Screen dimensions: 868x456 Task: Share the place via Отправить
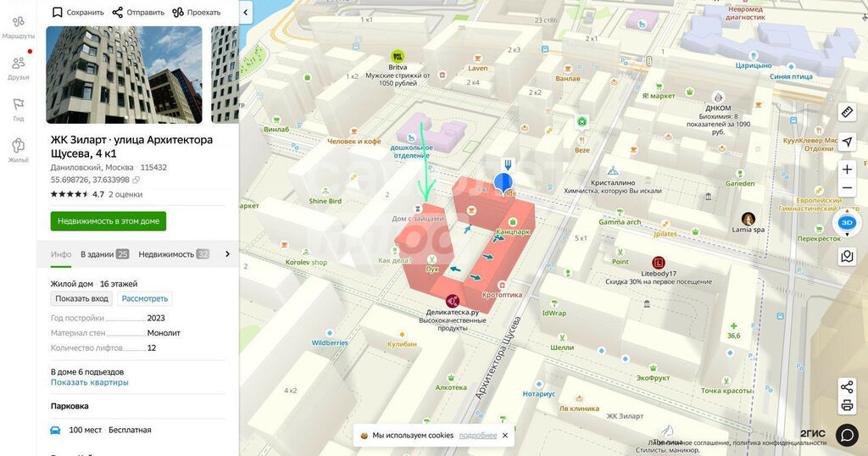138,12
